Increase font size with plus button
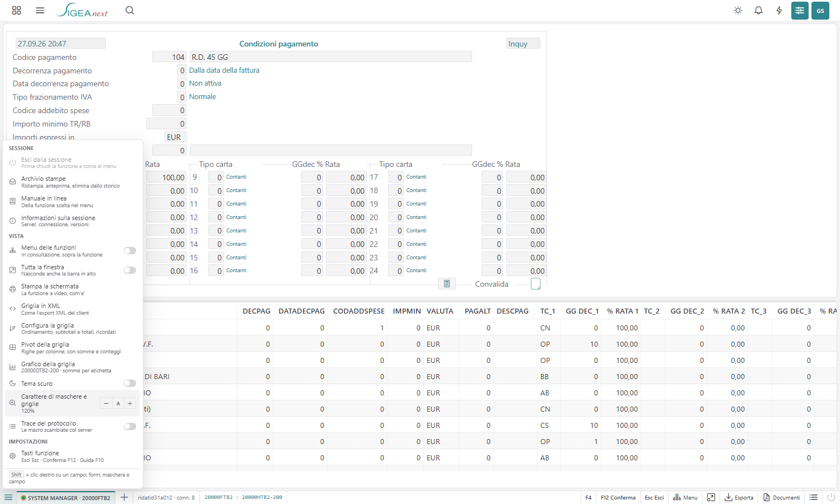Image resolution: width=840 pixels, height=504 pixels. point(130,403)
